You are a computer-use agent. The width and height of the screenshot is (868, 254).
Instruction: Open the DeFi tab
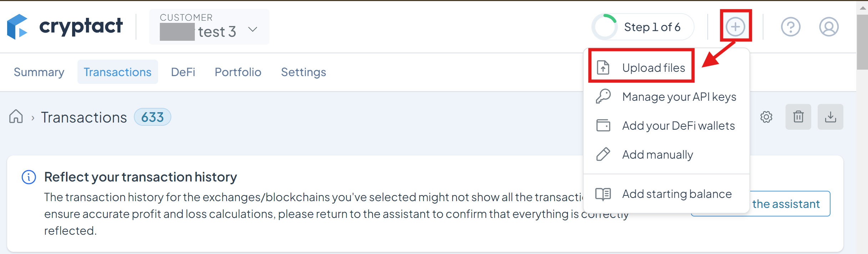point(183,72)
